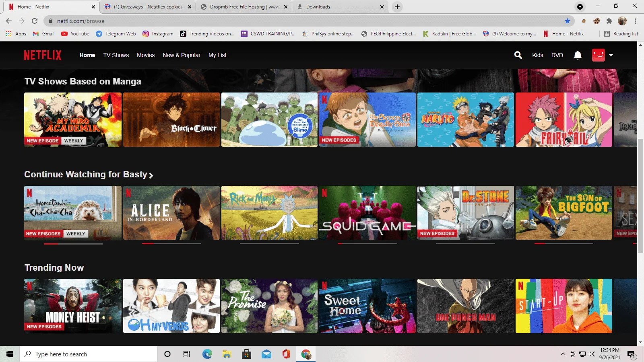The height and width of the screenshot is (362, 644).
Task: Resume The Son of Bigfoot
Action: [564, 213]
